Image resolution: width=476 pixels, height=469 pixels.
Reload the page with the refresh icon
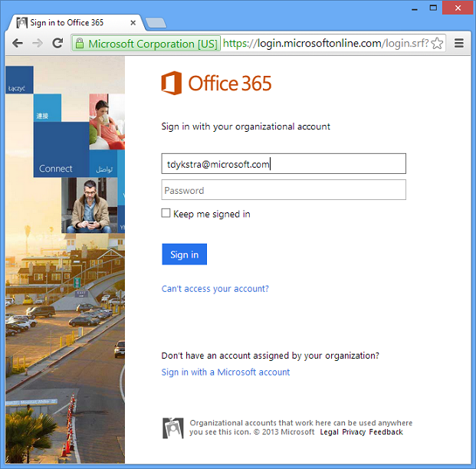point(57,43)
